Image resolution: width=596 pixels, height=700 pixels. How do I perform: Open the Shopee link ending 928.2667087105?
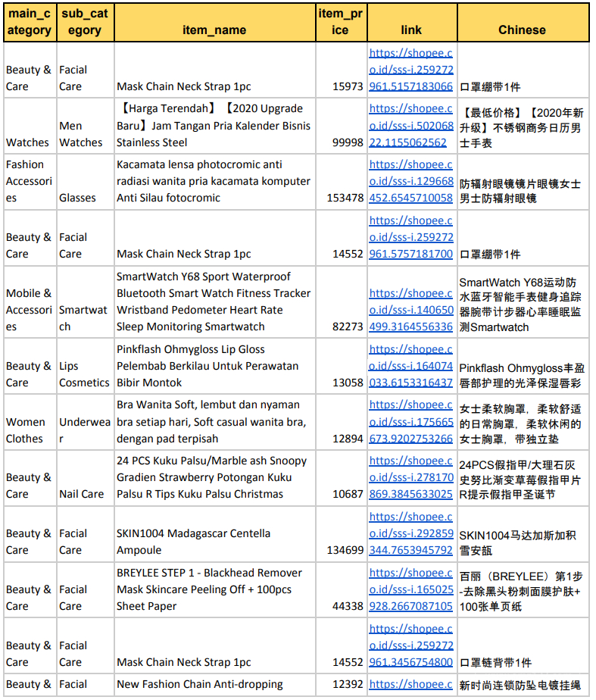(411, 589)
